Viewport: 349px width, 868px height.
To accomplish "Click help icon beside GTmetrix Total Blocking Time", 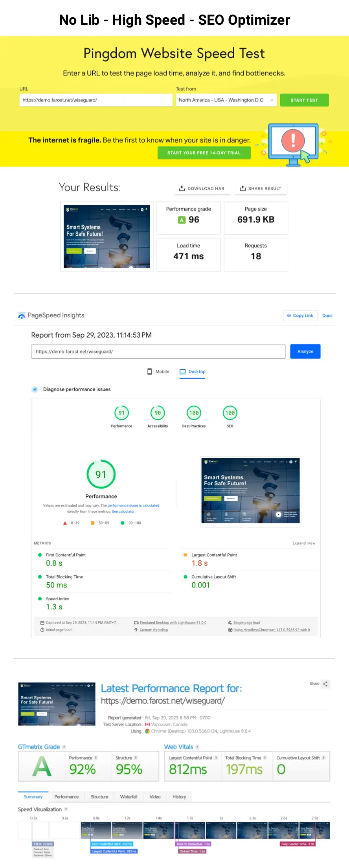I will pos(265,758).
